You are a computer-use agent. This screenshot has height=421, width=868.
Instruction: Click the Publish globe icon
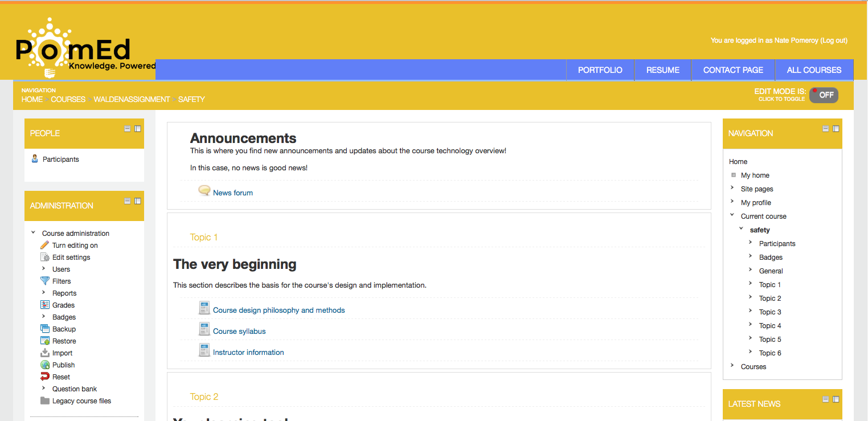coord(45,365)
